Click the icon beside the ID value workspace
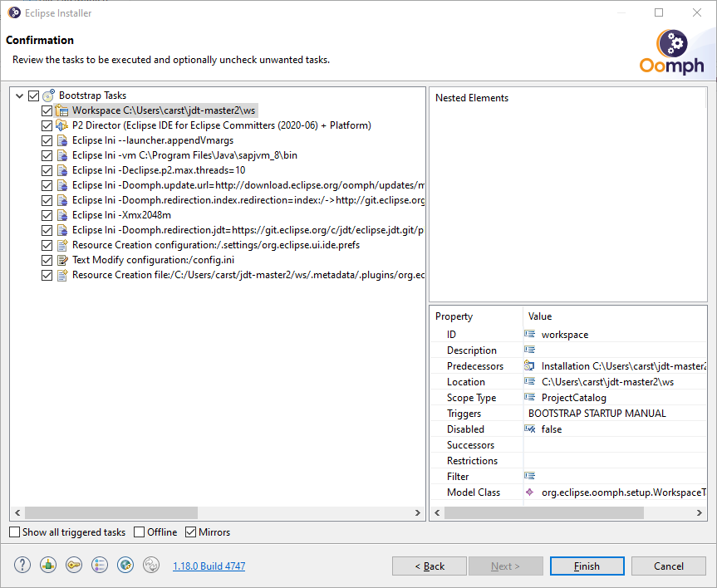The image size is (717, 588). [529, 334]
